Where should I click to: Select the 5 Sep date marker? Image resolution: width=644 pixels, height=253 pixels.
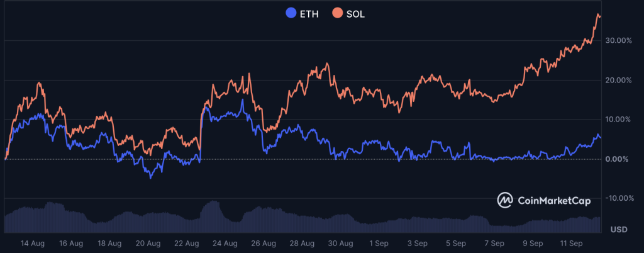pyautogui.click(x=456, y=243)
